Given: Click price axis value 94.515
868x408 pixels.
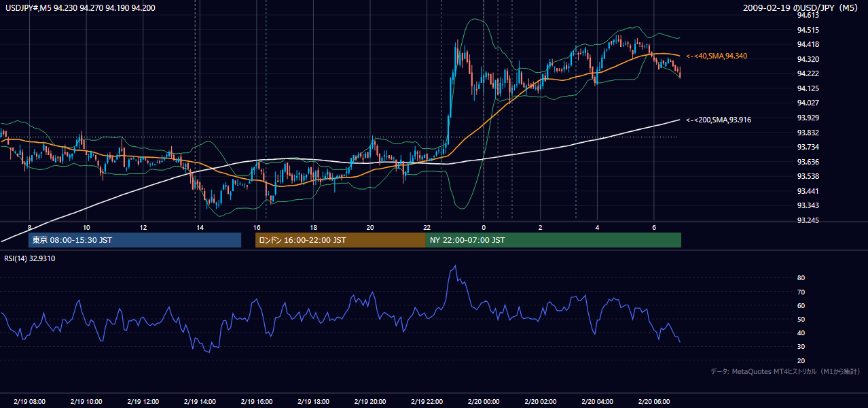Looking at the screenshot, I should (808, 30).
